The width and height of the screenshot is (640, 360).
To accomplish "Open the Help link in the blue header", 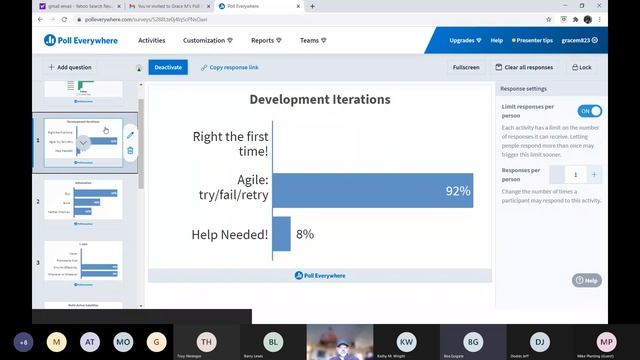I will (x=496, y=40).
